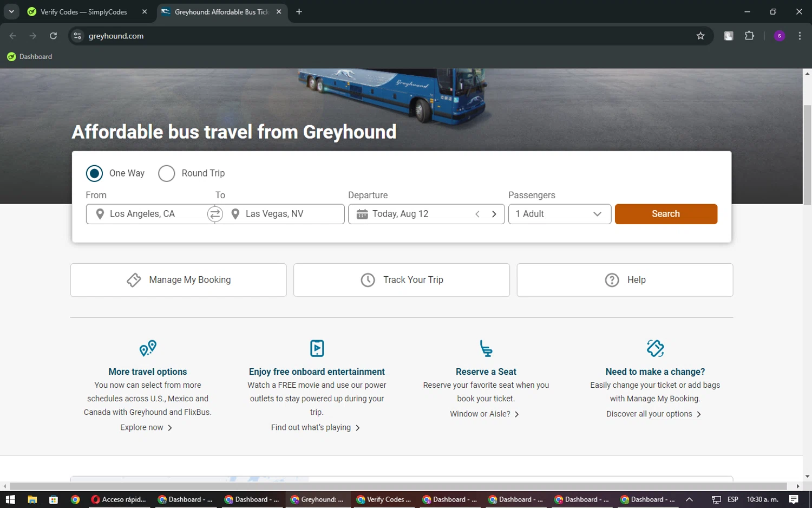
Task: Select the Round Trip radio button
Action: [166, 173]
